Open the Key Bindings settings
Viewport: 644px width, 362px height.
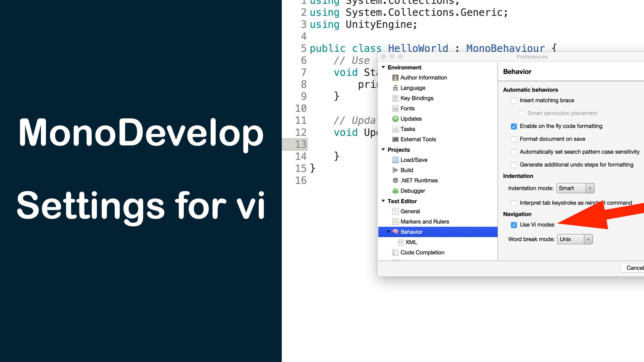pos(417,98)
